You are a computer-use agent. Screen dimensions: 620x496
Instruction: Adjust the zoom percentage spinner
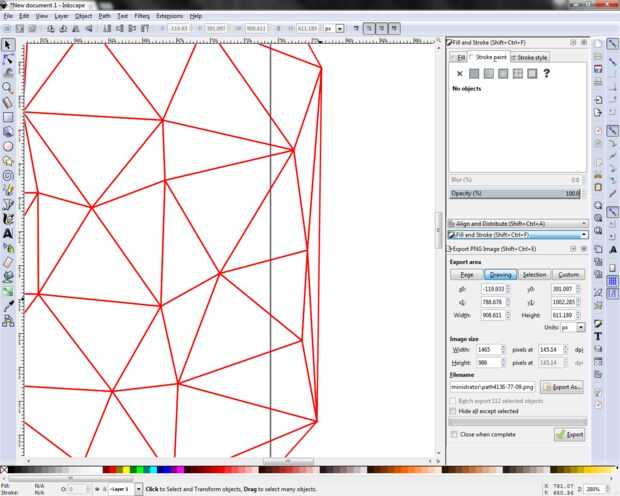[606, 489]
